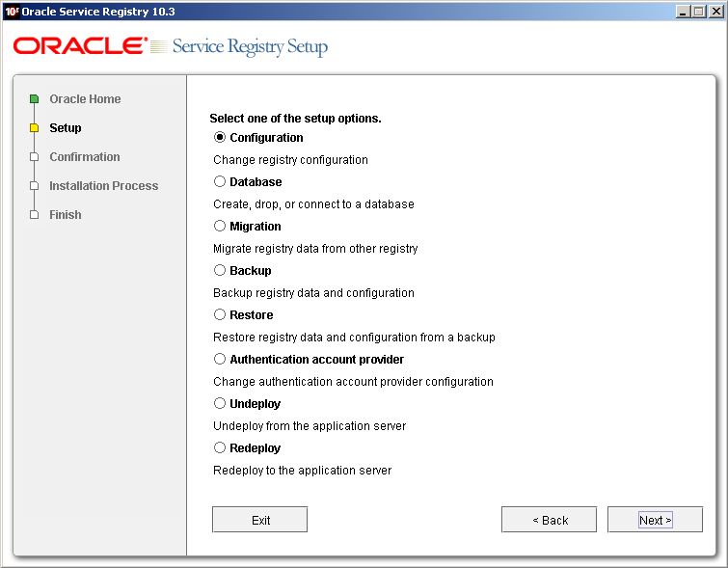Click the yellow Setup step marker
Viewport: 728px width, 568px height.
(x=34, y=127)
